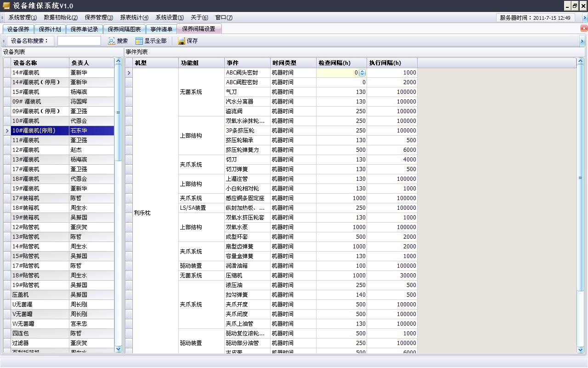Click the 显示全部 table icon
The height and width of the screenshot is (368, 588).
(x=139, y=41)
